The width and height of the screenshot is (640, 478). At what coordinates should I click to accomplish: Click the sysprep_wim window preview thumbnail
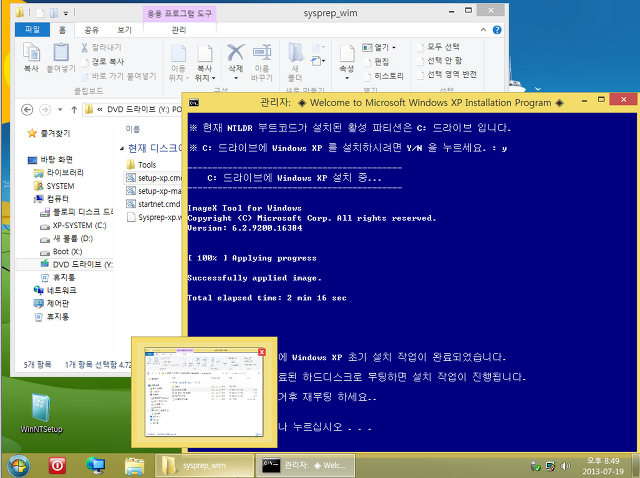click(204, 392)
